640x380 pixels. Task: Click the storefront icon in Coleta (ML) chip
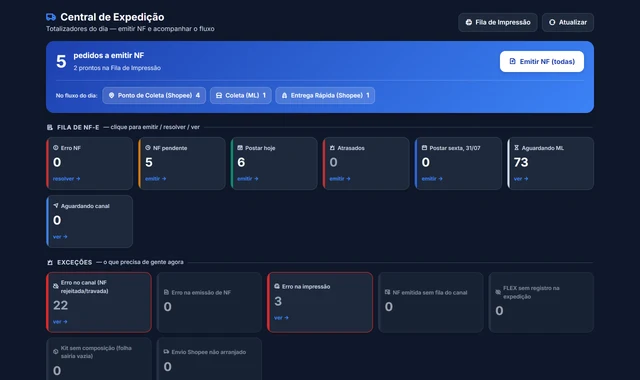point(219,95)
